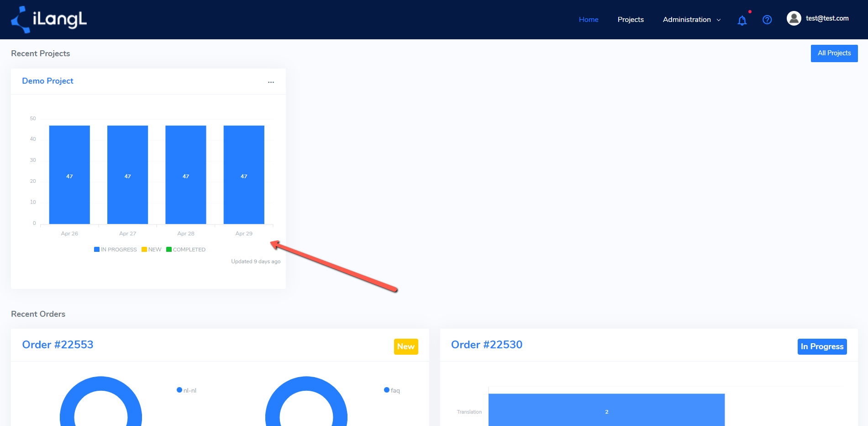Click the Updated 9 days ago text
Screen dimensions: 868x426
256,261
